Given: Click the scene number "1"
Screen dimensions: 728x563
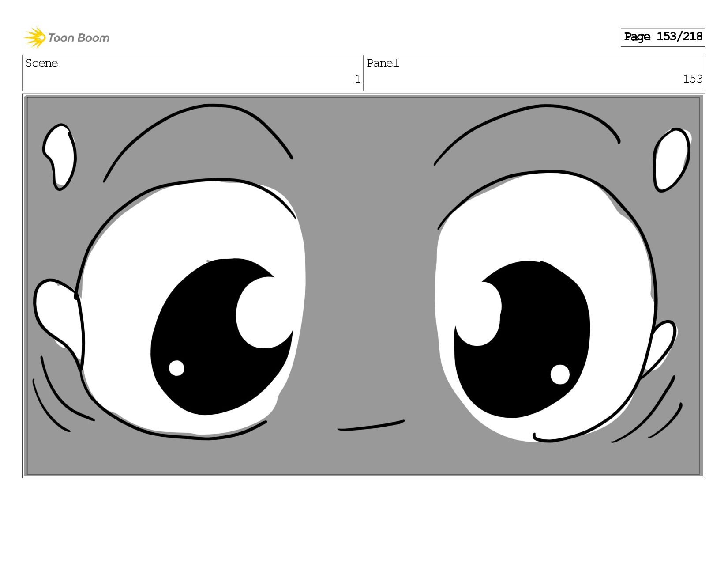Looking at the screenshot, I should tap(357, 79).
